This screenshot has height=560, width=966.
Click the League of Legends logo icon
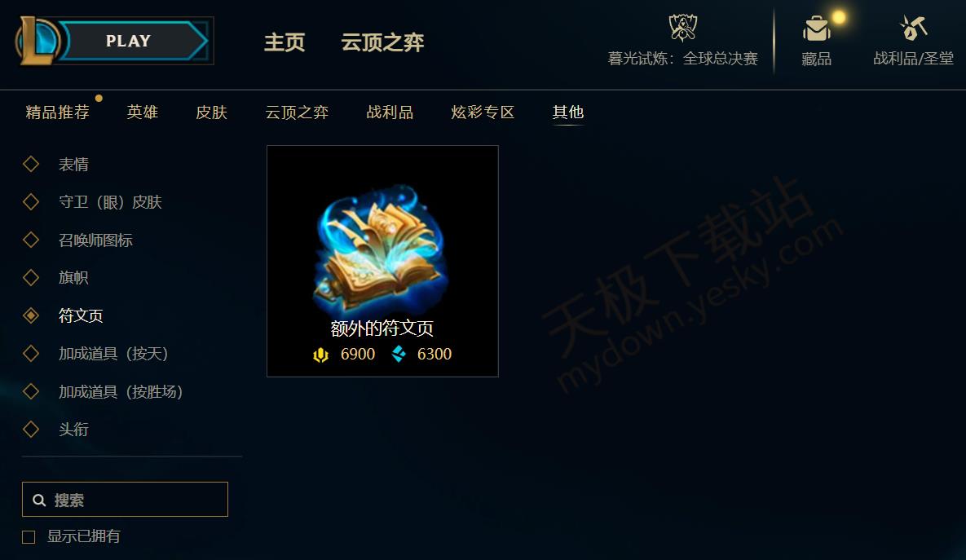point(37,41)
